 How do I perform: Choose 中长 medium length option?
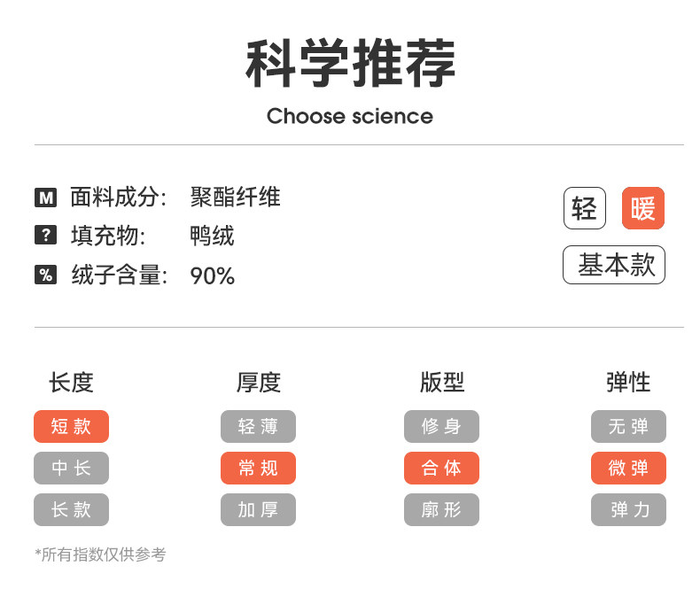pos(71,468)
